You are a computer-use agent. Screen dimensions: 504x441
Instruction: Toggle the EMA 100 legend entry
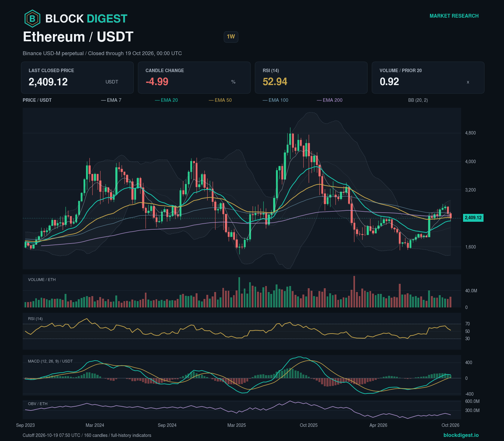point(276,100)
